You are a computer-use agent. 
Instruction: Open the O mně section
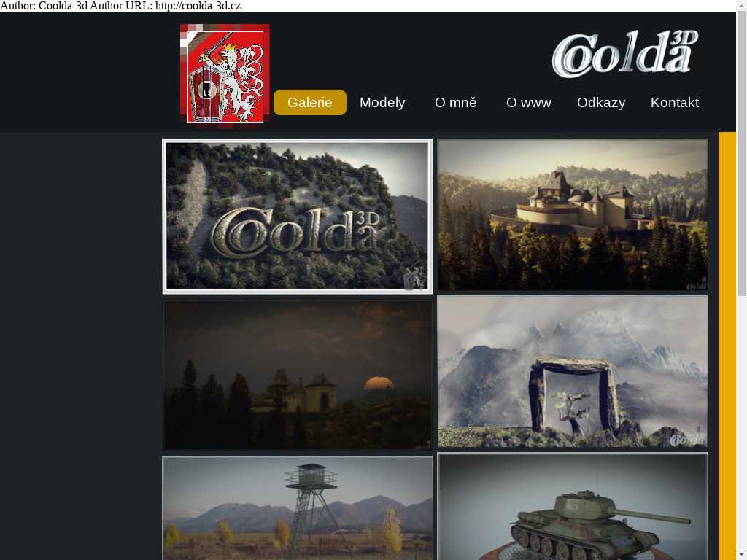point(455,103)
